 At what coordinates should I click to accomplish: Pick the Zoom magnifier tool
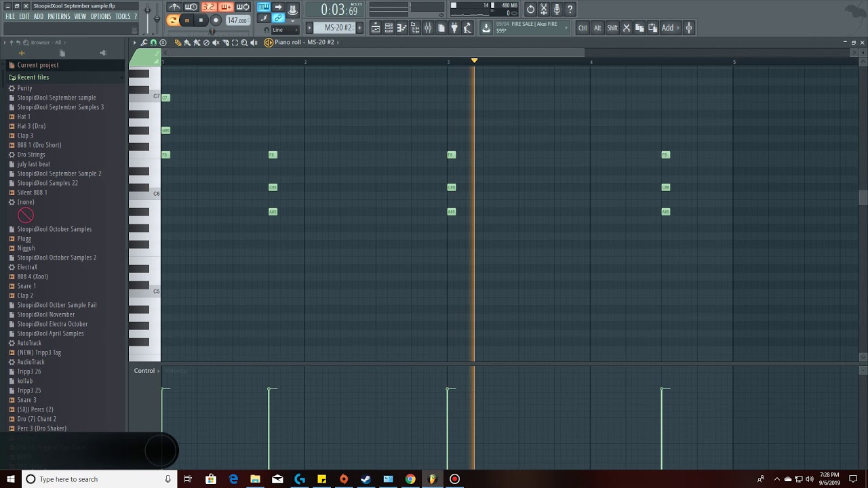(244, 42)
